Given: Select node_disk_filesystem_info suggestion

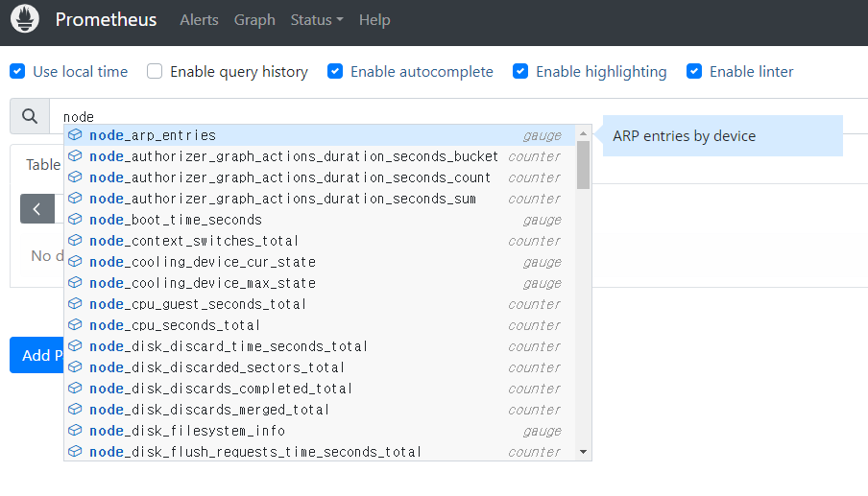Looking at the screenshot, I should click(320, 430).
